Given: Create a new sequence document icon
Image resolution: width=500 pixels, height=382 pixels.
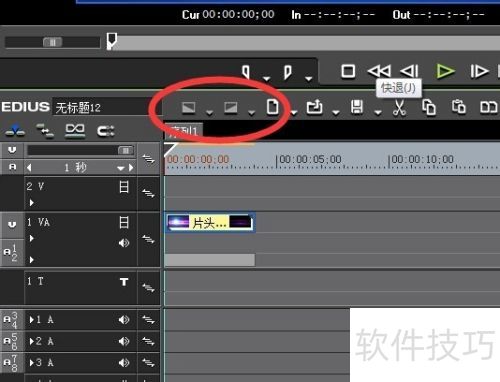Looking at the screenshot, I should coord(272,107).
